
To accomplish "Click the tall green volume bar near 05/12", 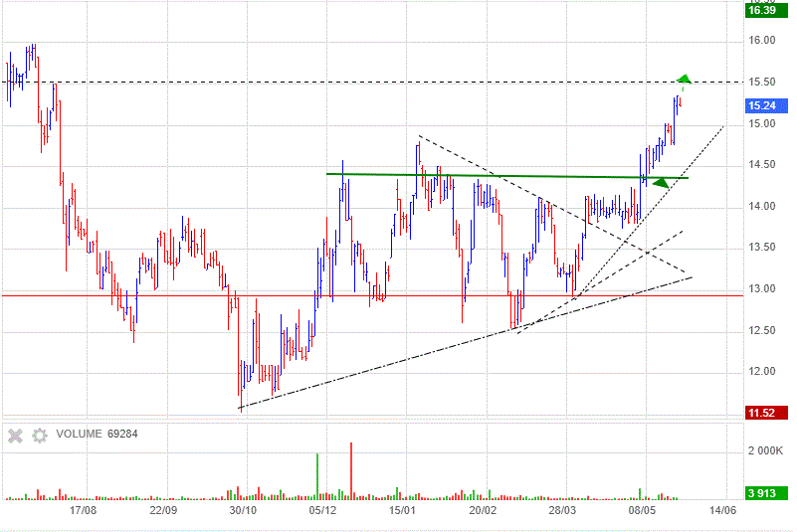I will [317, 474].
